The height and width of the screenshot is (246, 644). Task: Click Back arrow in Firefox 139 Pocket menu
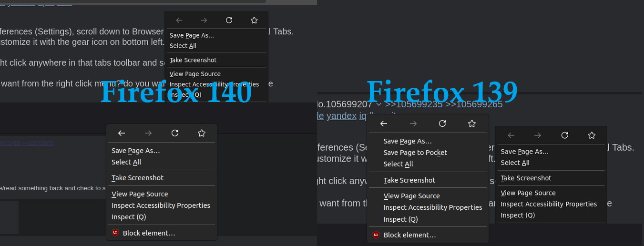[384, 123]
